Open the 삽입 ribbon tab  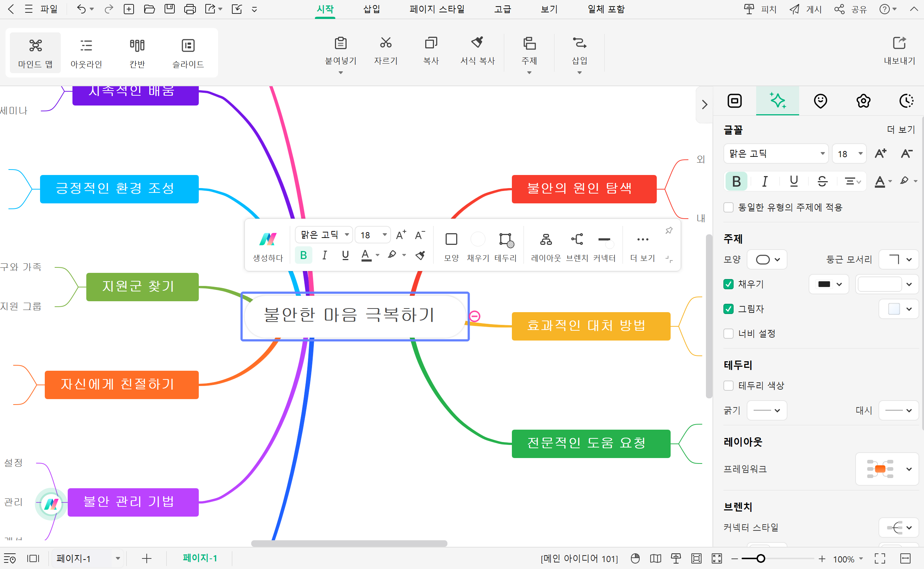coord(371,9)
